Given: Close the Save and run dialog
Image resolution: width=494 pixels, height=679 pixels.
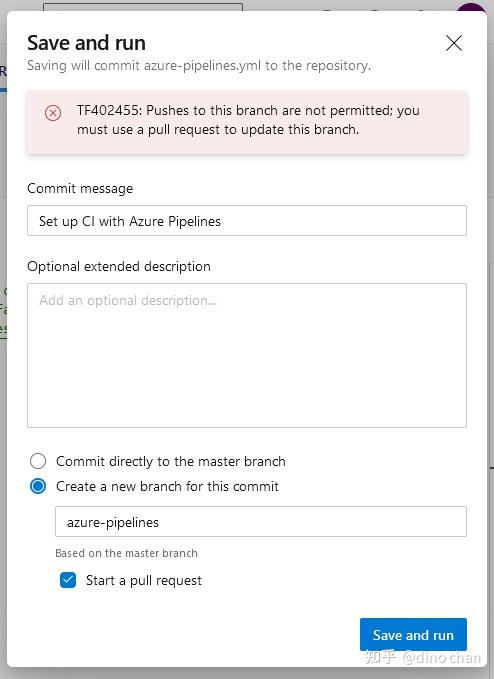Looking at the screenshot, I should 454,43.
